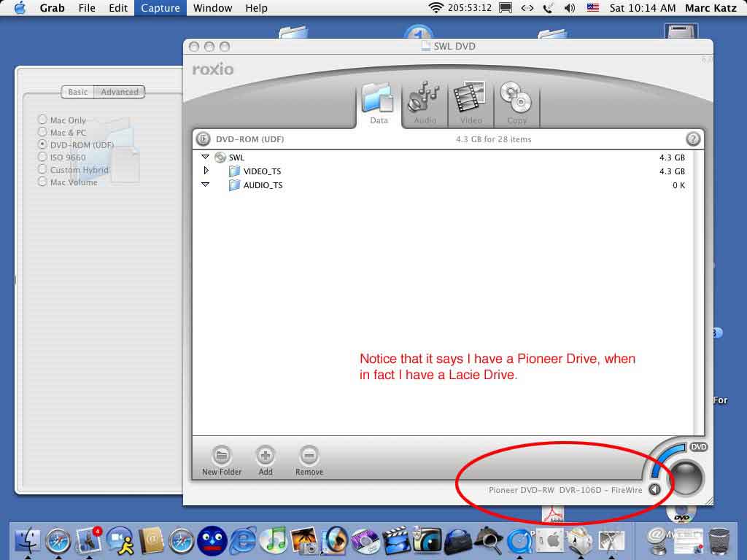This screenshot has width=747, height=560.
Task: Switch to the Advanced tab in the drawer
Action: click(120, 92)
